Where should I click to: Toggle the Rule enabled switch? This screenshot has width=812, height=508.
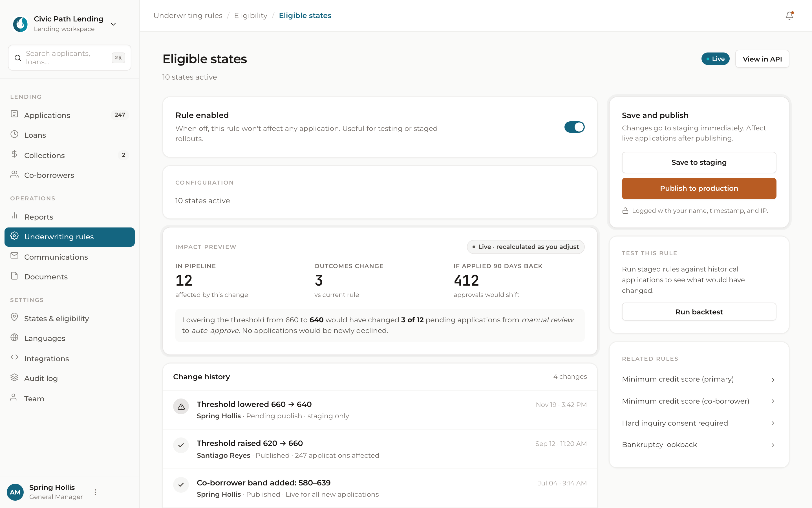[x=574, y=127]
